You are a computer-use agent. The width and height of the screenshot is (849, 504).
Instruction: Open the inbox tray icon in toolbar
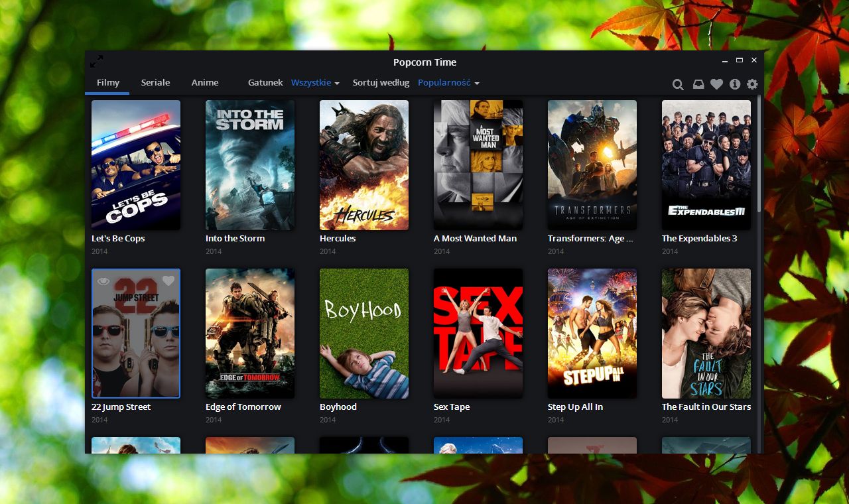pos(698,84)
